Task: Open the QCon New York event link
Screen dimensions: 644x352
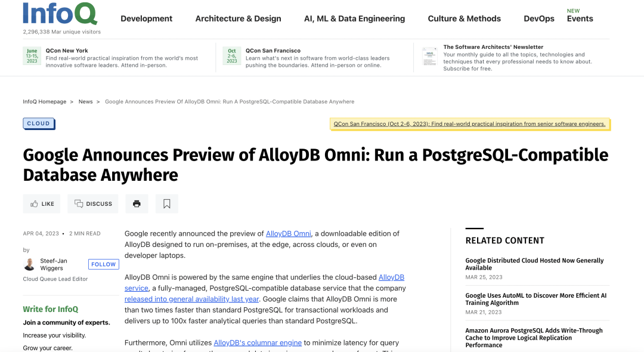Action: click(67, 51)
